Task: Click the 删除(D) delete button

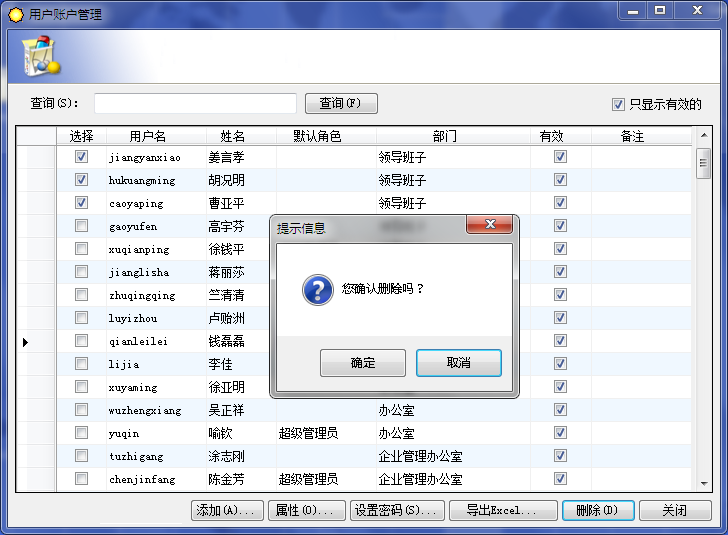Action: [598, 510]
